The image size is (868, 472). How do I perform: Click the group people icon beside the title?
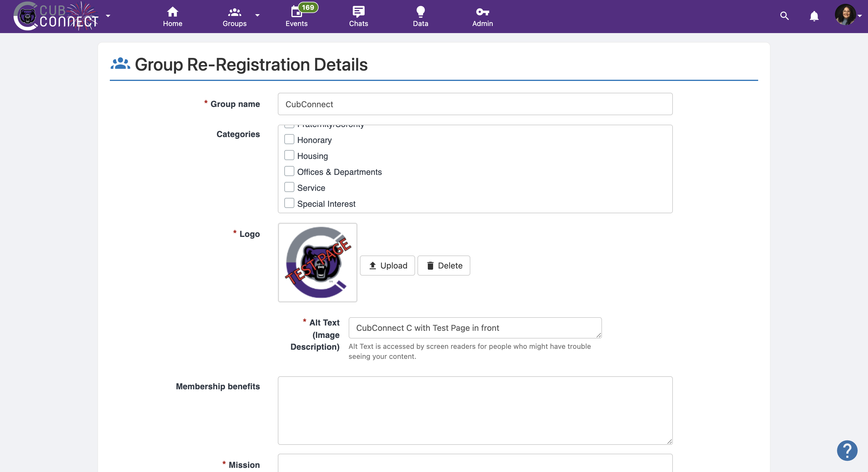(x=120, y=64)
